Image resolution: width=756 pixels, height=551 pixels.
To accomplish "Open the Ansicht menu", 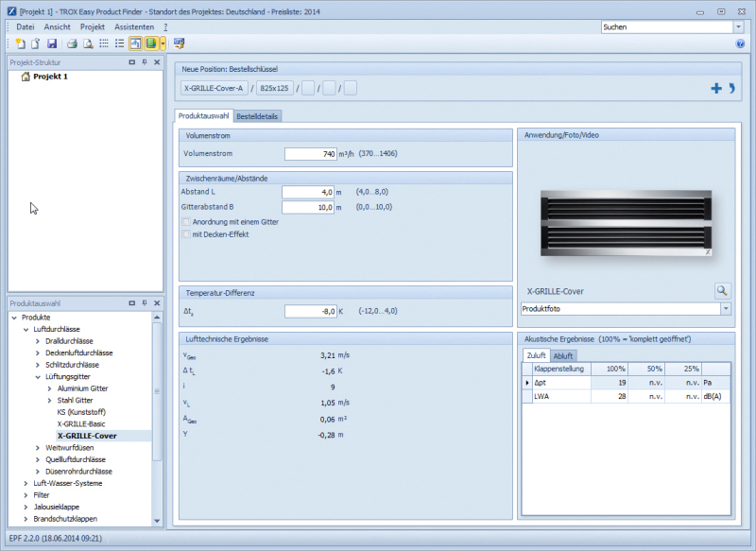I will [x=57, y=27].
